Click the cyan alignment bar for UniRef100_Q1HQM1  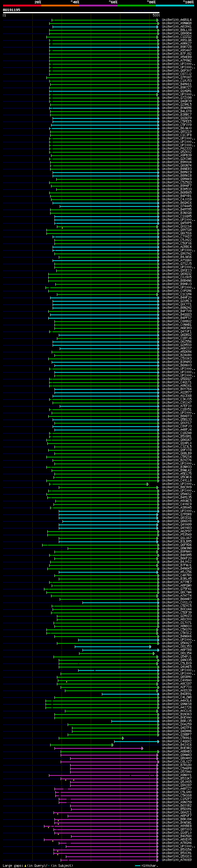[x=104, y=91]
